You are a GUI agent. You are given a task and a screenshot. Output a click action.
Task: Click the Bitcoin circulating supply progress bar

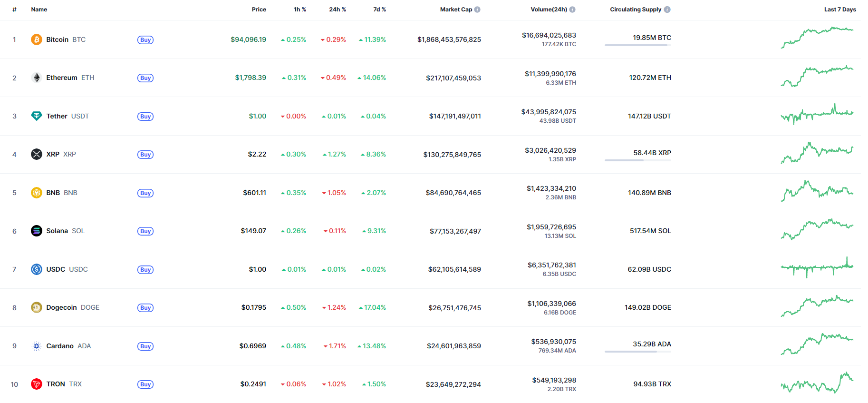coord(638,45)
